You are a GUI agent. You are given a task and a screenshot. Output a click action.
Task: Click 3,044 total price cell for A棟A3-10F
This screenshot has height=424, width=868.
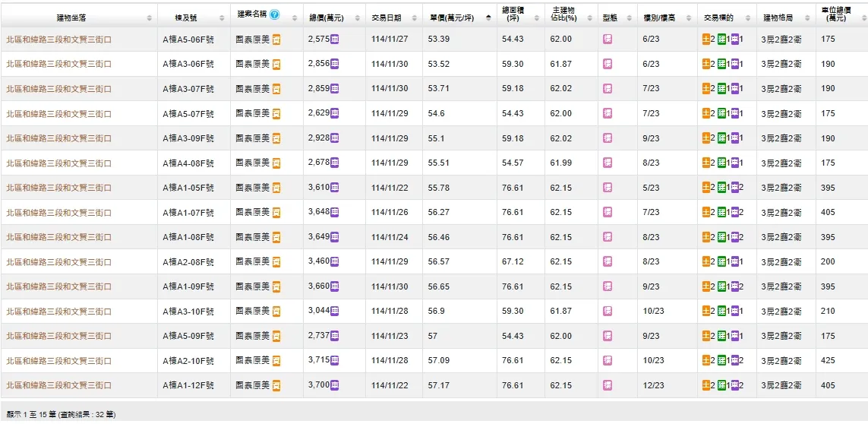pyautogui.click(x=318, y=311)
